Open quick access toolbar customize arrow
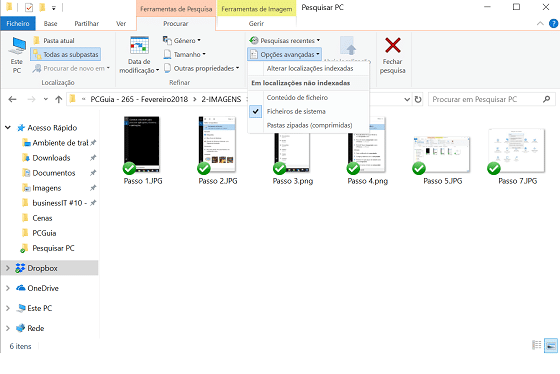 [54, 8]
